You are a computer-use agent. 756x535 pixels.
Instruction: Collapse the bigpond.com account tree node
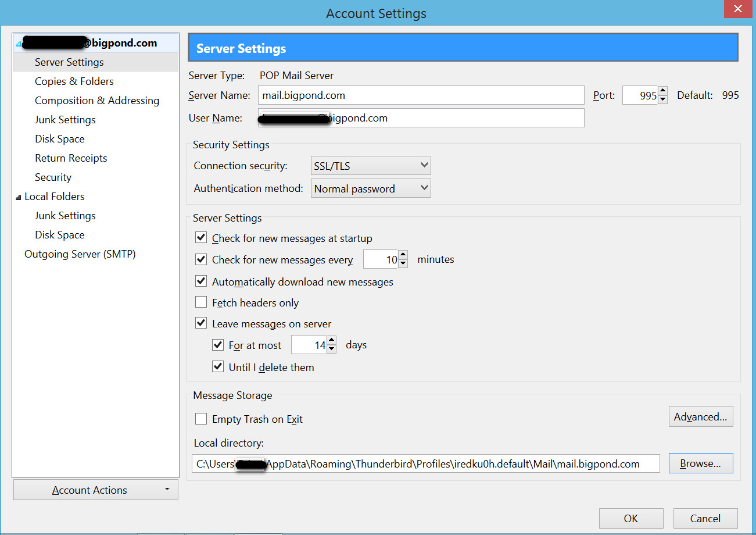[x=19, y=44]
